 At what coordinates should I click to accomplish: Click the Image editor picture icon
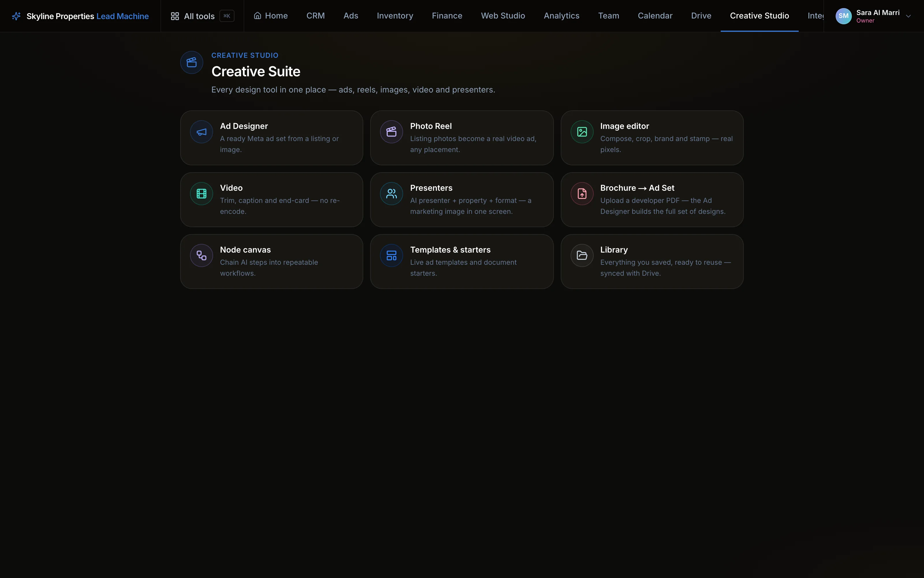[x=582, y=132]
